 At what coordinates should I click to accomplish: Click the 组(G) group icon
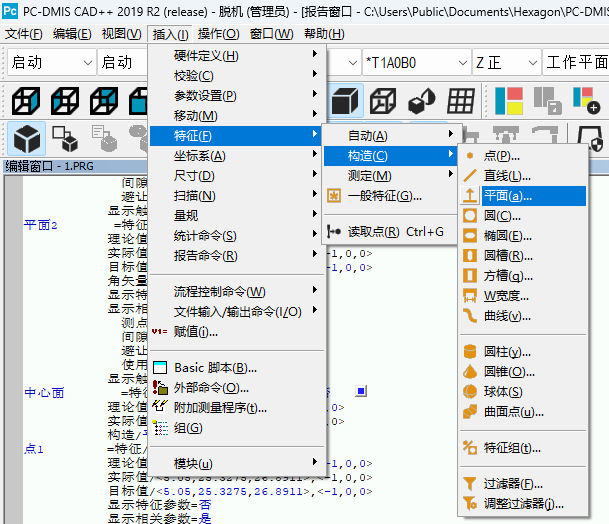[160, 428]
